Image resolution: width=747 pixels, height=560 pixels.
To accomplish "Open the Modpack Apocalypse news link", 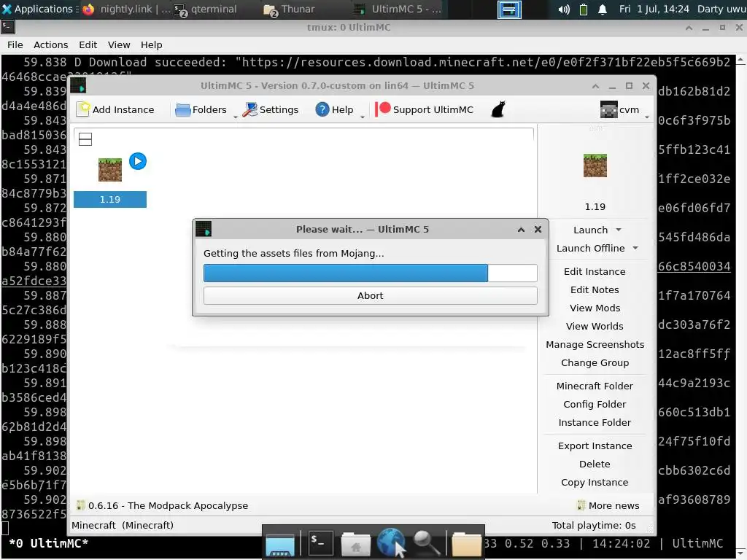I will [x=163, y=506].
